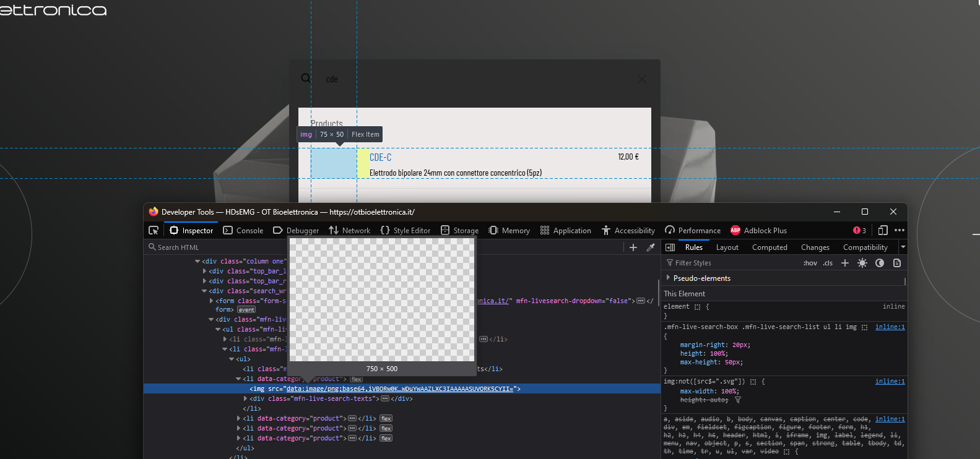The height and width of the screenshot is (459, 980).
Task: Switch to the Console tab
Action: pyautogui.click(x=243, y=230)
